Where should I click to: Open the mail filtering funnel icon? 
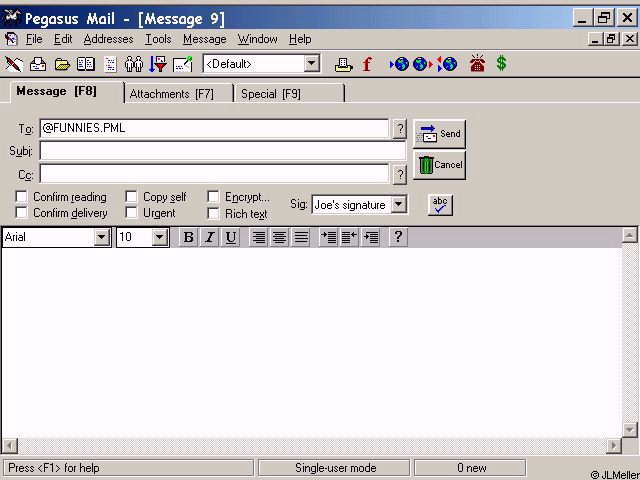point(158,64)
